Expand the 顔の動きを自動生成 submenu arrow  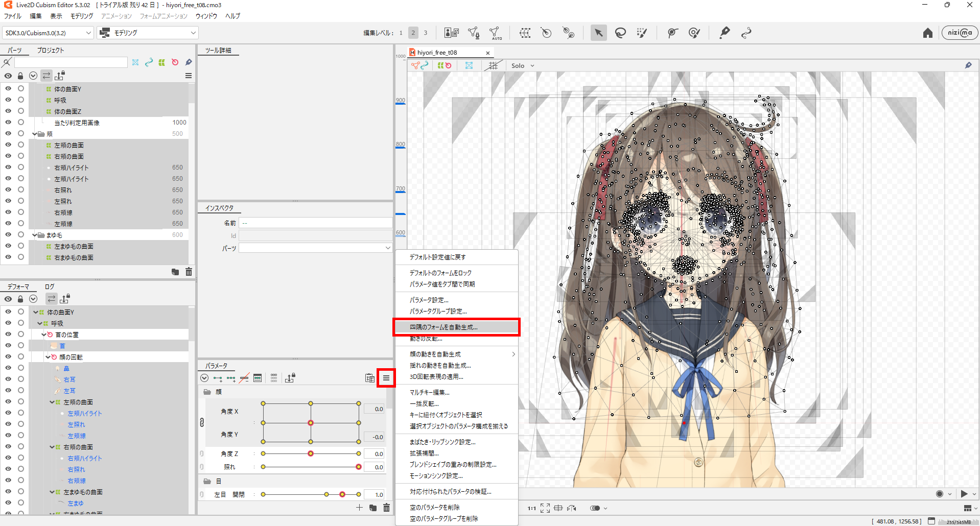[513, 354]
